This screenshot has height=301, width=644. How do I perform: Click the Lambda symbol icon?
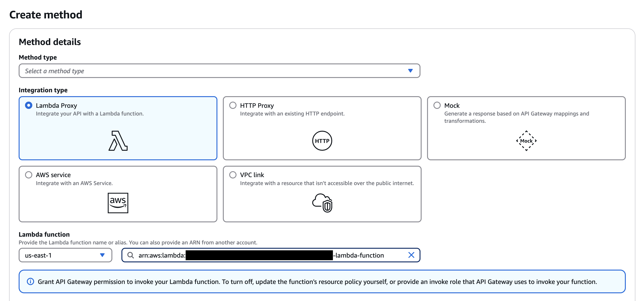point(118,141)
